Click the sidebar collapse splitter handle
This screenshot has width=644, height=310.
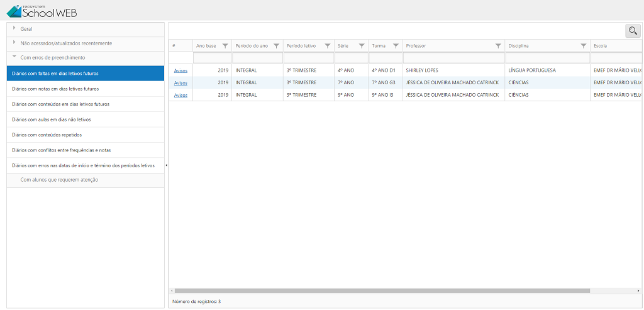coord(166,165)
